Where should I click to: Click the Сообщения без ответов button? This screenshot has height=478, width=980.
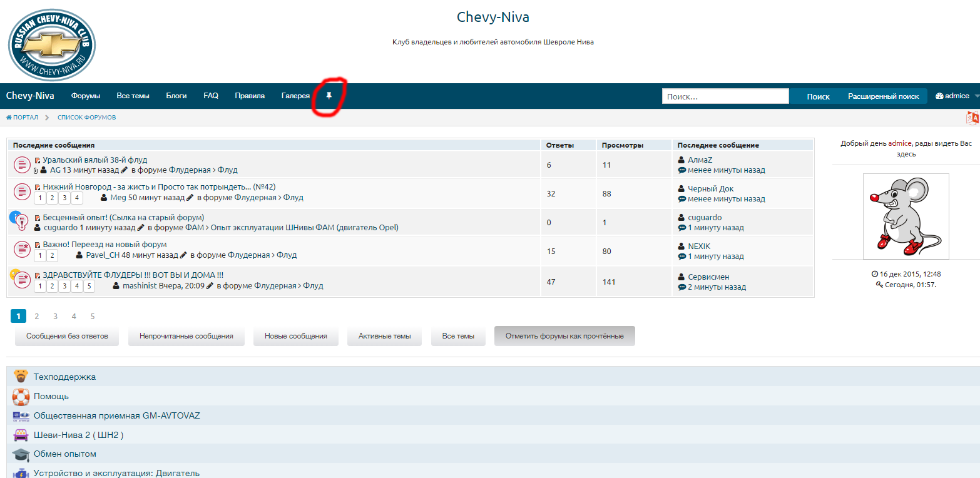pyautogui.click(x=67, y=336)
